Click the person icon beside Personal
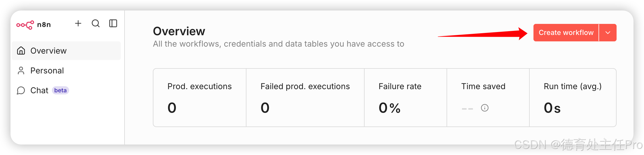Screen dimensions: 644x155 point(21,71)
